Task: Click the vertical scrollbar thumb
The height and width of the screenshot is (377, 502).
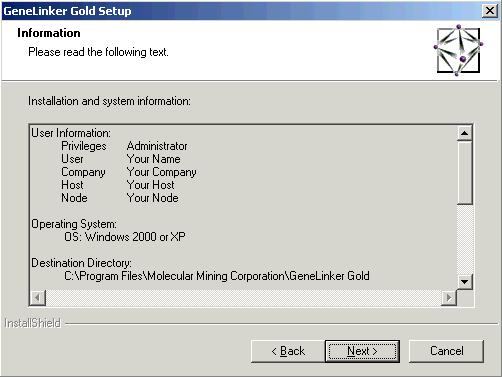Action: (x=464, y=173)
